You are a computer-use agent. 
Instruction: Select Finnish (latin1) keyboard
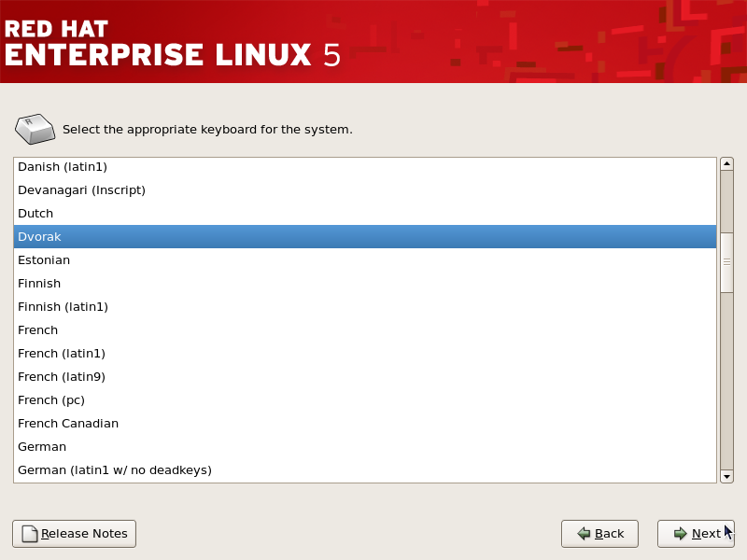[x=365, y=307]
